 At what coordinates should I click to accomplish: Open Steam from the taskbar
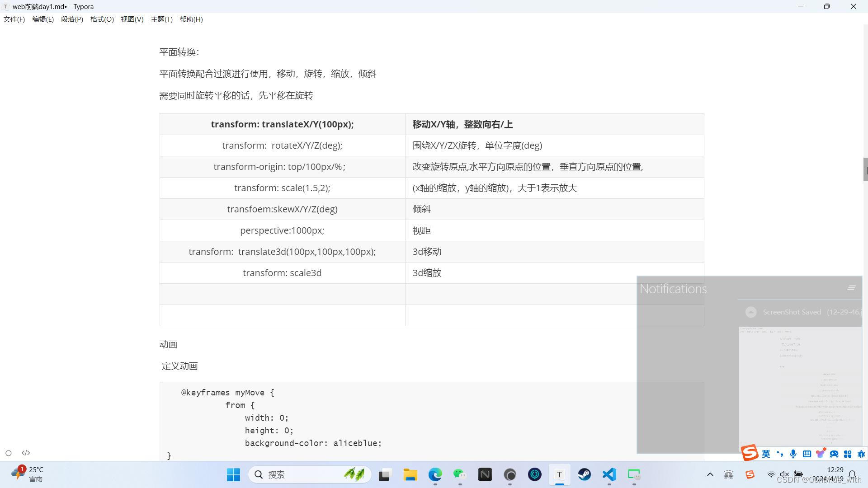pos(584,474)
